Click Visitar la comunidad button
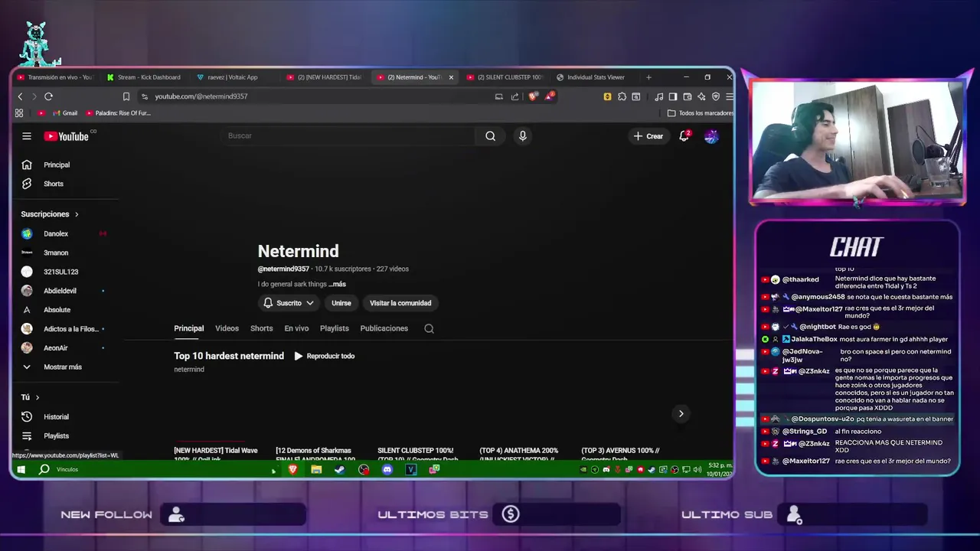This screenshot has height=551, width=980. pyautogui.click(x=400, y=303)
